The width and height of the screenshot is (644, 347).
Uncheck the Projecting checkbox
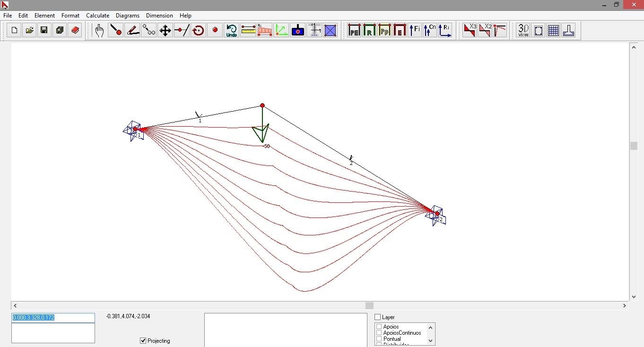[143, 340]
